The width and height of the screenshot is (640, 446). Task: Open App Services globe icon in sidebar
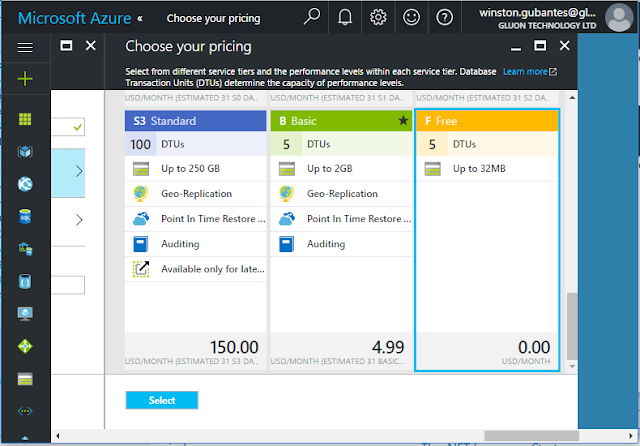point(25,184)
